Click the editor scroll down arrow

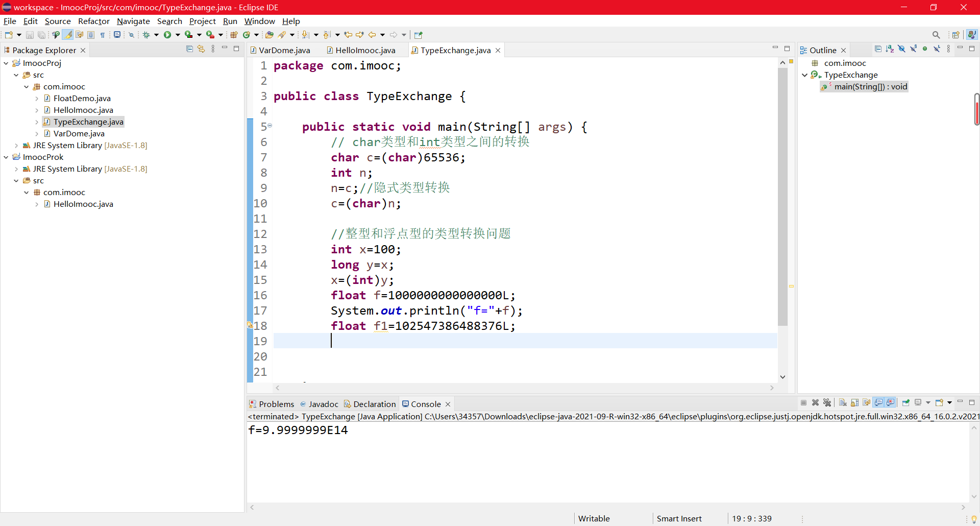pos(782,377)
